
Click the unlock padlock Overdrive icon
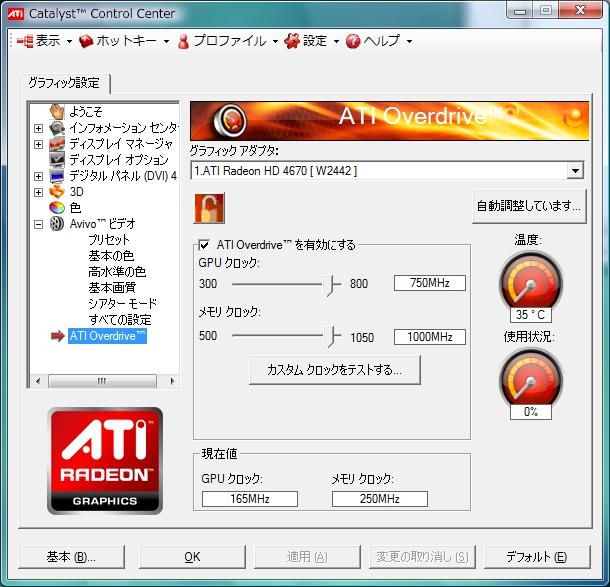click(x=209, y=209)
